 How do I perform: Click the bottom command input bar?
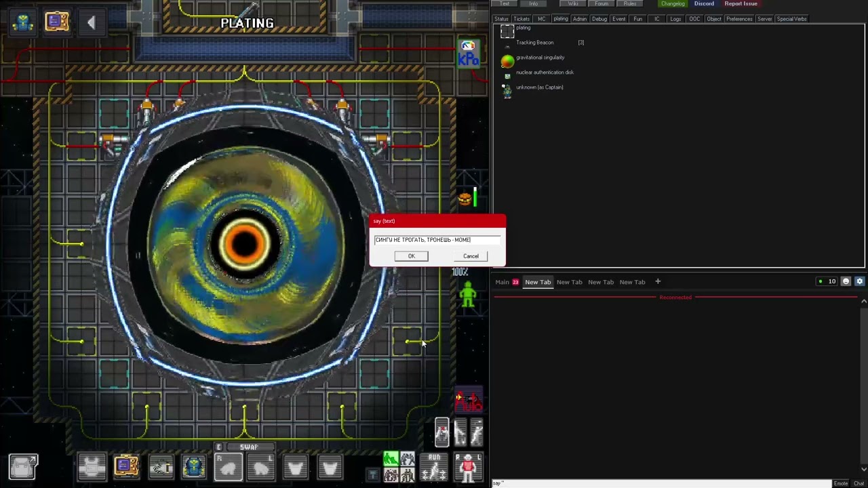coord(661,483)
